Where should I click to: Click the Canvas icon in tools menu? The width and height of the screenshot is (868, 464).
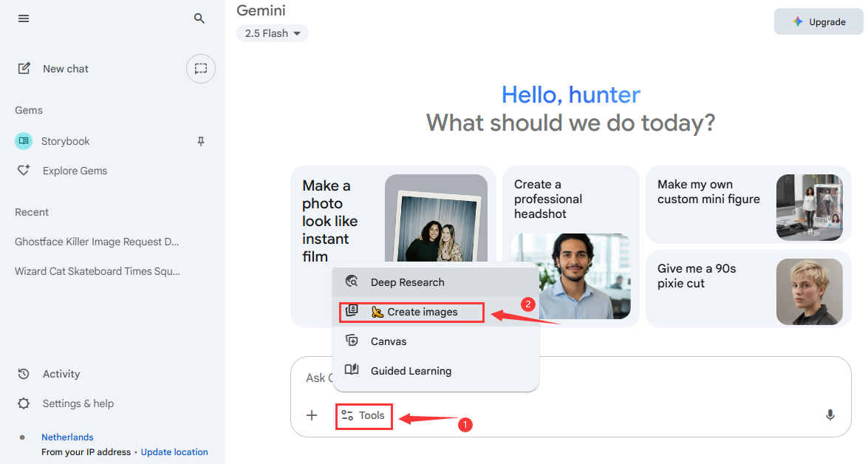pyautogui.click(x=352, y=341)
